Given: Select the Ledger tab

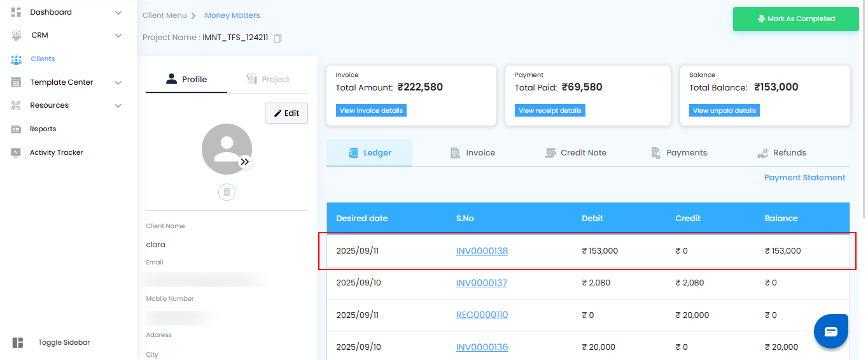Looking at the screenshot, I should 369,153.
